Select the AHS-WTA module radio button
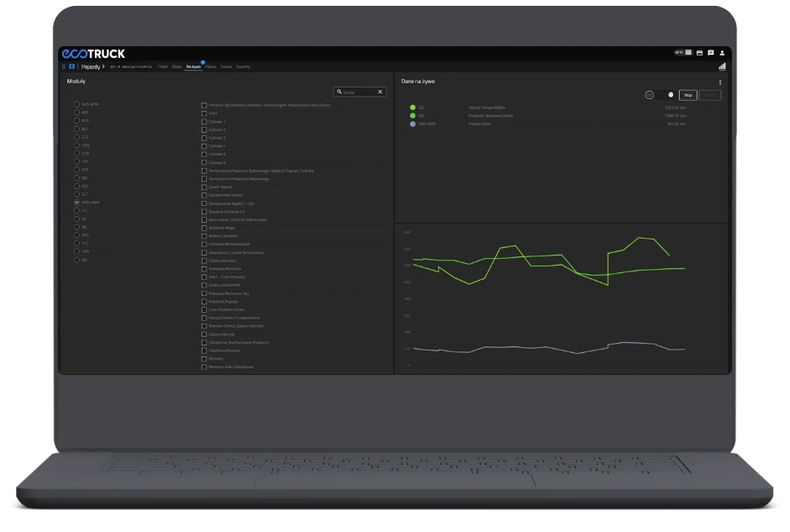This screenshot has height=532, width=790. click(x=76, y=104)
